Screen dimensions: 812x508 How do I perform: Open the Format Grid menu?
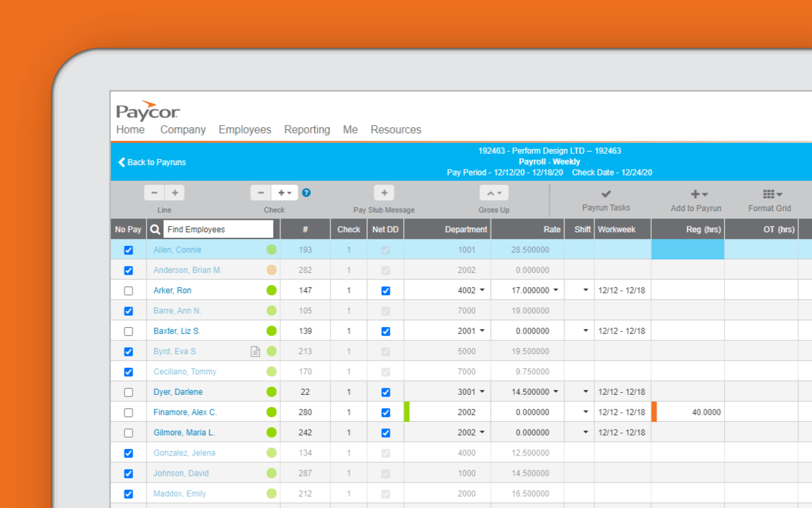click(769, 200)
